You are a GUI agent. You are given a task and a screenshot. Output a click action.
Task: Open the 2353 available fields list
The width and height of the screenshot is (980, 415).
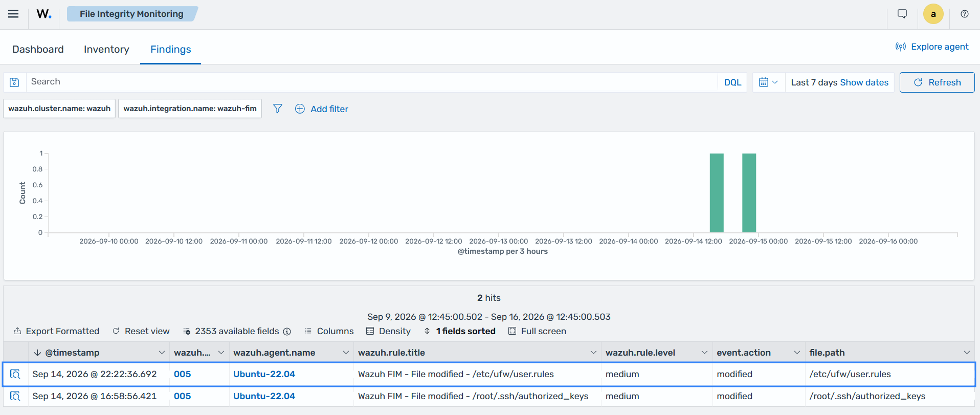(231, 331)
